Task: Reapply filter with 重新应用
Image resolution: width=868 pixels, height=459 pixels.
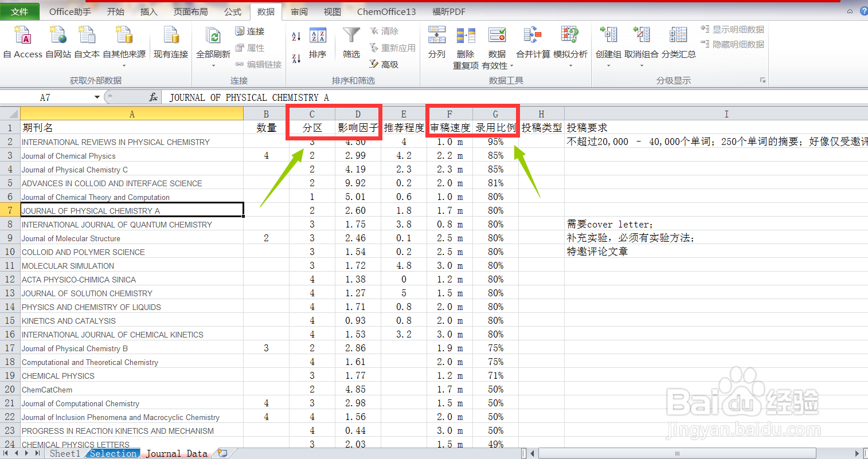Action: tap(393, 48)
